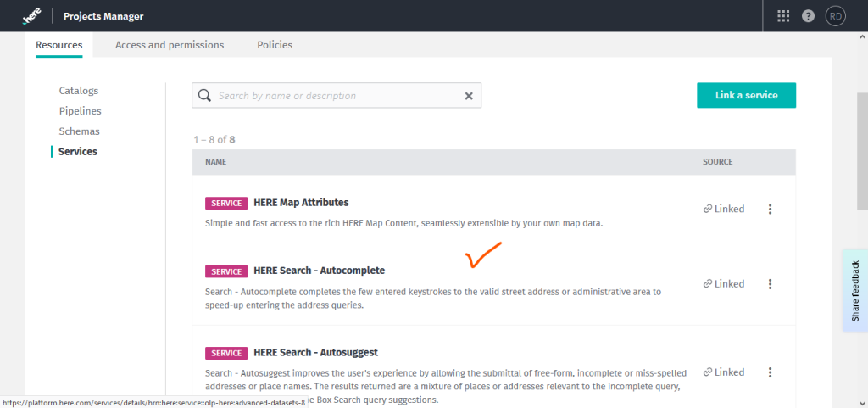Click the search magnifier icon
This screenshot has height=408, width=868.
pos(205,96)
